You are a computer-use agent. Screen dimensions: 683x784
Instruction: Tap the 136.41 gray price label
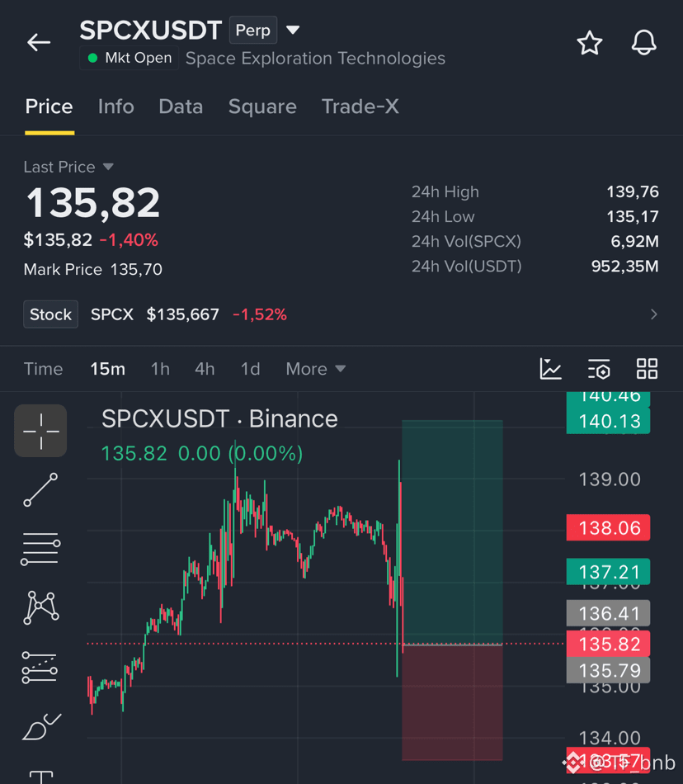click(x=608, y=613)
